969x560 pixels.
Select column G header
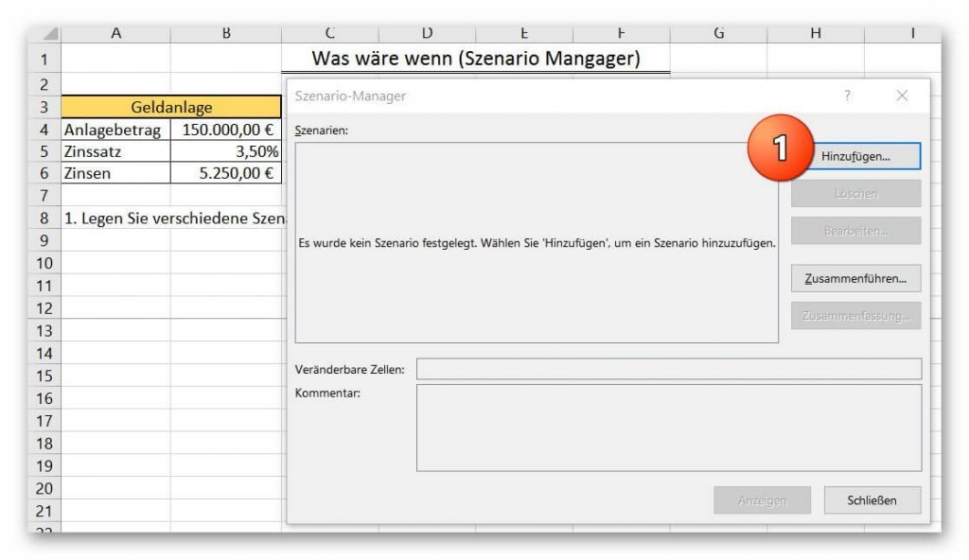(719, 33)
